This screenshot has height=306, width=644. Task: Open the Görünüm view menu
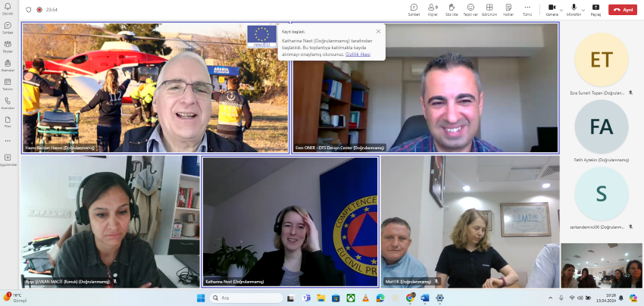tap(489, 9)
